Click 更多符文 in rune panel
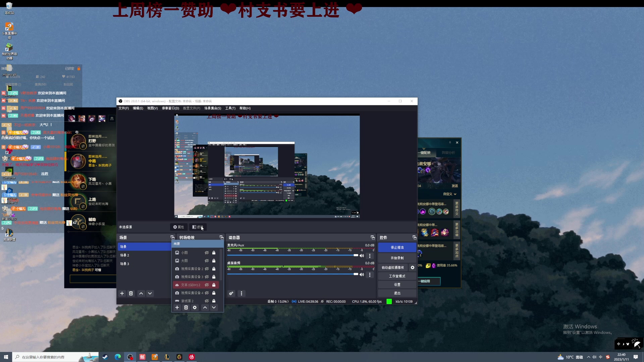This screenshot has height=362, width=644. [457, 208]
